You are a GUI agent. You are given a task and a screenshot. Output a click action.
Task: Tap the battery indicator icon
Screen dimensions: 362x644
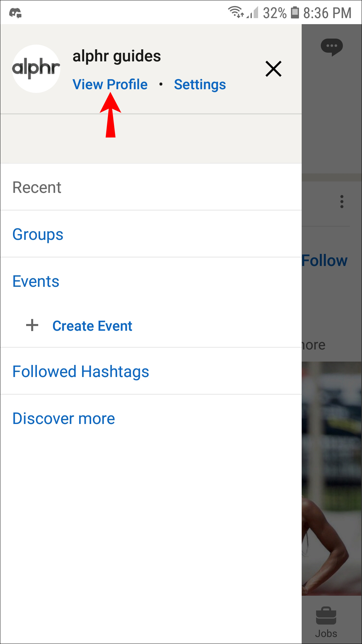(x=295, y=12)
